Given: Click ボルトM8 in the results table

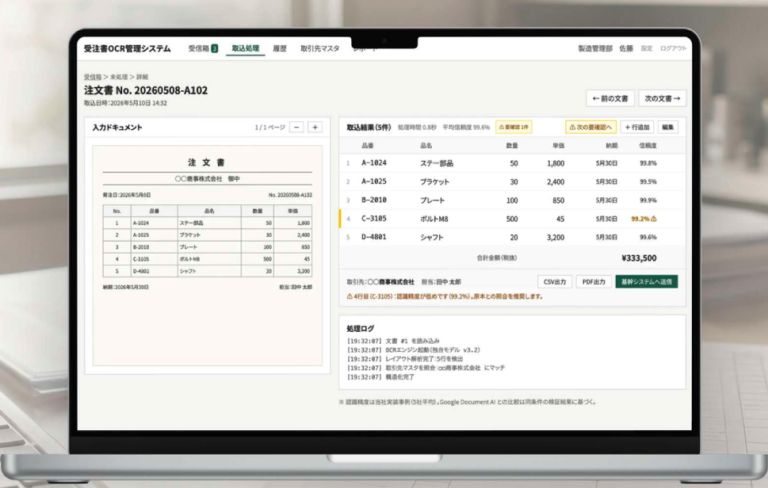Looking at the screenshot, I should point(434,219).
